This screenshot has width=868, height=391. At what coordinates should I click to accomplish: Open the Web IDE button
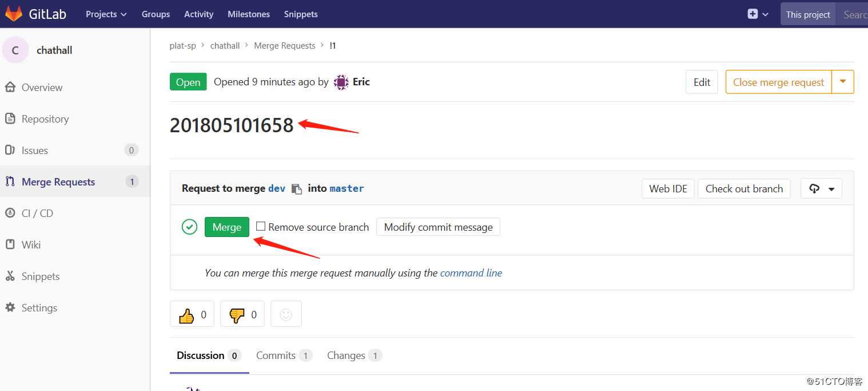tap(668, 188)
